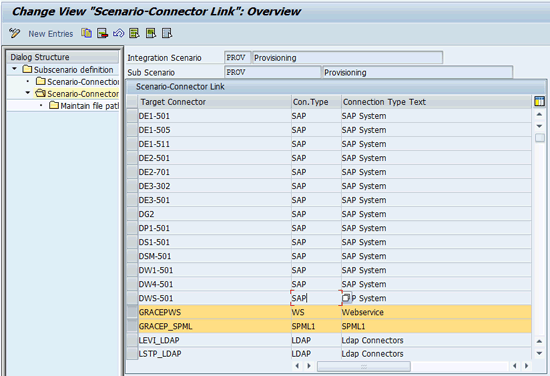Image resolution: width=550 pixels, height=376 pixels.
Task: Click the Select Block toolbar icon
Action: tap(151, 33)
